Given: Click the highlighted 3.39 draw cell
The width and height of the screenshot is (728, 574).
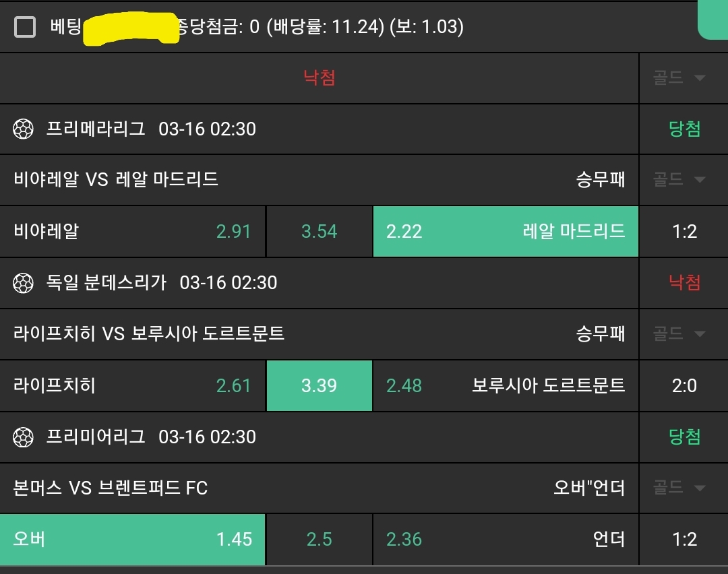Looking at the screenshot, I should (x=320, y=386).
